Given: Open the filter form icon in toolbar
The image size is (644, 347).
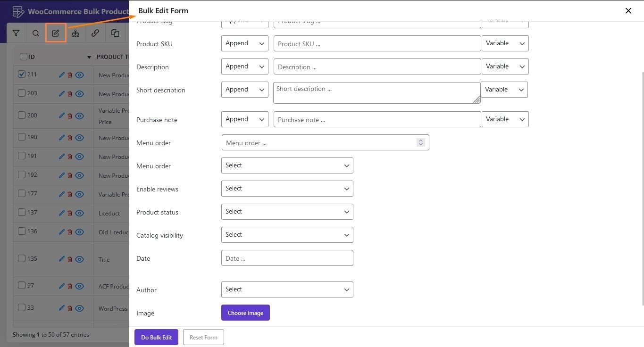Looking at the screenshot, I should tap(16, 33).
